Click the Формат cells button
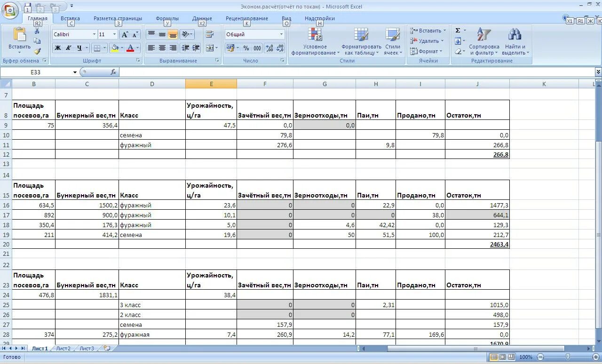 [x=426, y=51]
